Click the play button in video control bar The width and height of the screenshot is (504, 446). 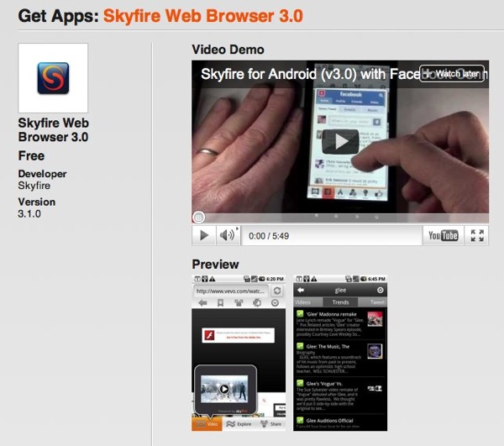coord(204,235)
